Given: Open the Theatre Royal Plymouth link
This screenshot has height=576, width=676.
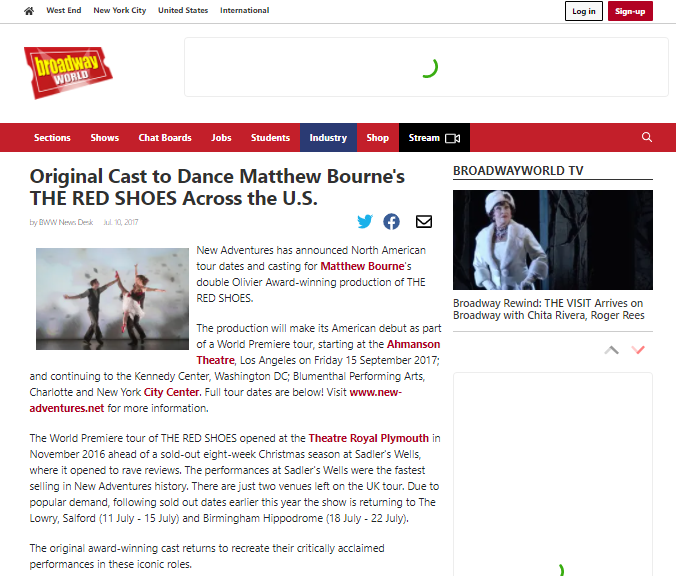Looking at the screenshot, I should [369, 438].
